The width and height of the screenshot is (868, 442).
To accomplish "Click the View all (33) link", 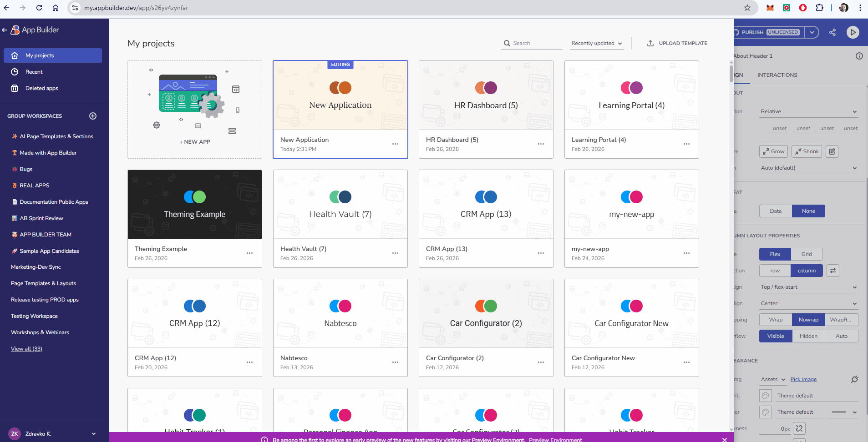I will tap(26, 348).
